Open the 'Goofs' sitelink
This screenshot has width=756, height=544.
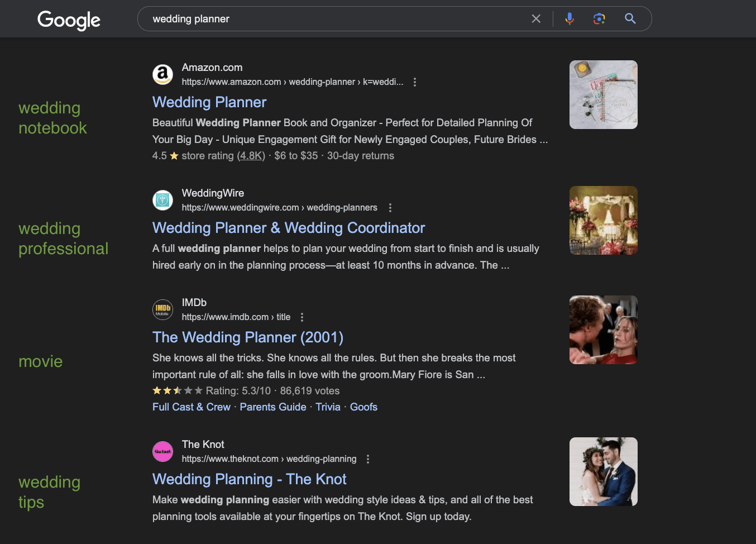[x=363, y=407]
